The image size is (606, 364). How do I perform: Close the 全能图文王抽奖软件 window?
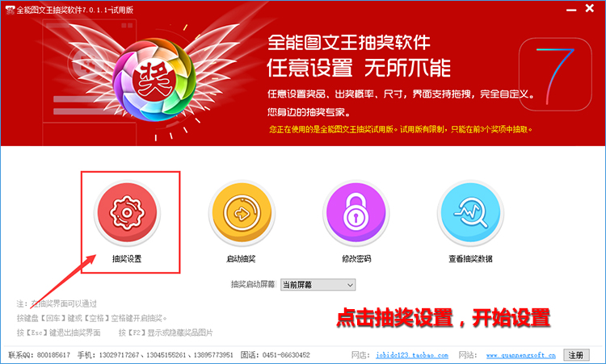click(x=589, y=8)
